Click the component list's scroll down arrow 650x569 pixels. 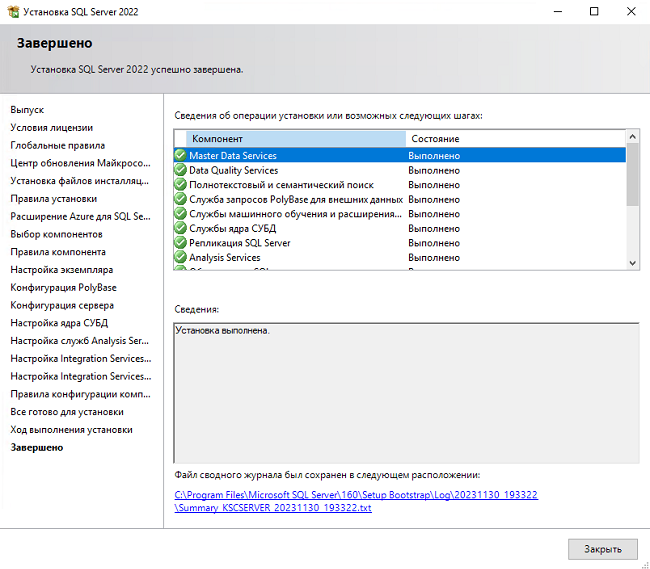click(632, 262)
